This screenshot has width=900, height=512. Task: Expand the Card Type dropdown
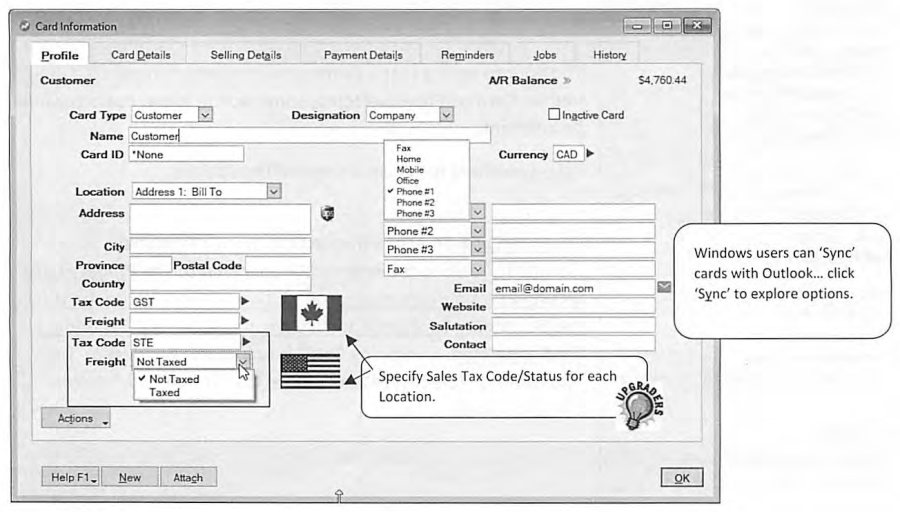[x=205, y=115]
